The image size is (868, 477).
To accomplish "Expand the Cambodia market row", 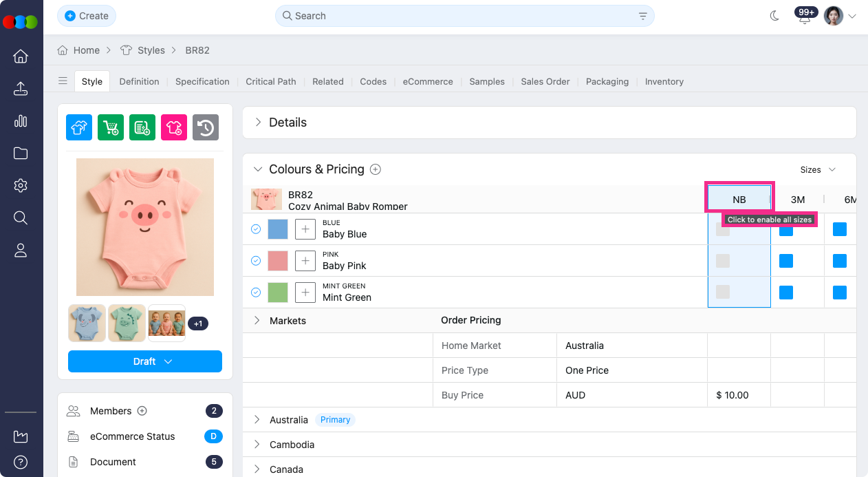I will (x=258, y=445).
